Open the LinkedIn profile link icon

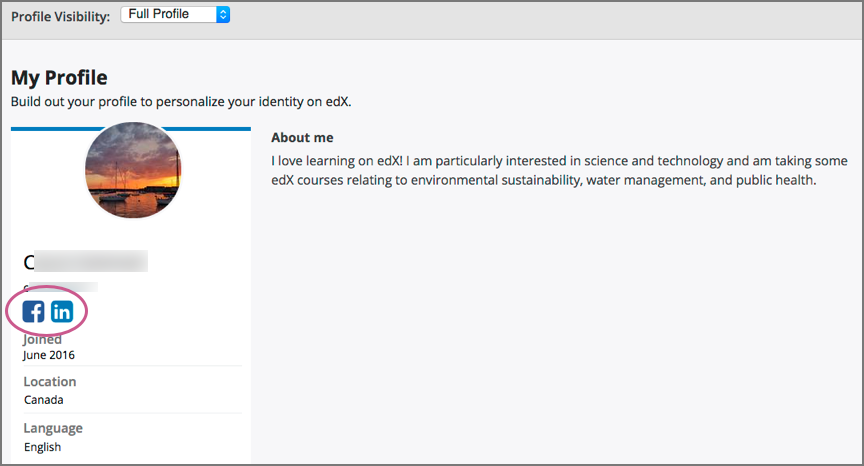62,311
